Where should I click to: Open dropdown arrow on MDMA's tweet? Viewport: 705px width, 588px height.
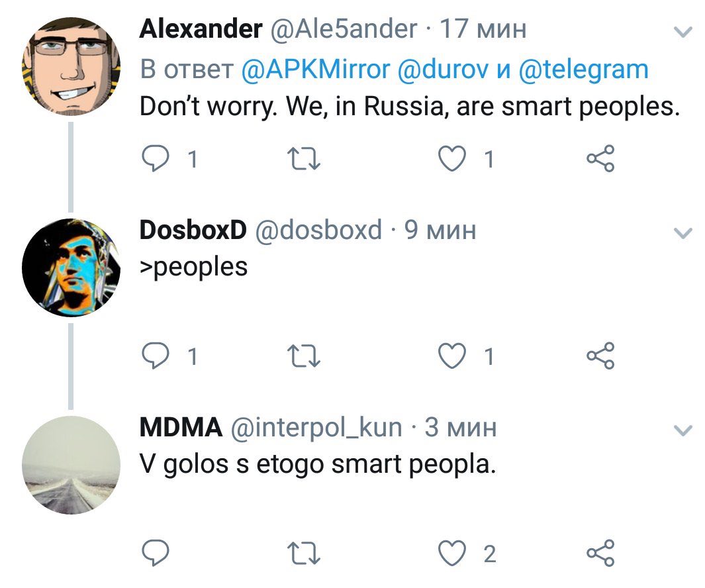coord(682,430)
